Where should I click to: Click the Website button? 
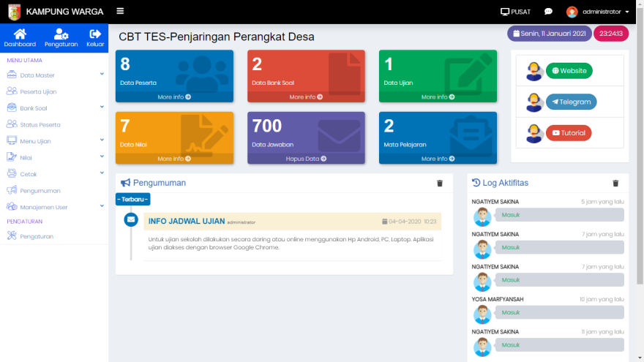(569, 71)
